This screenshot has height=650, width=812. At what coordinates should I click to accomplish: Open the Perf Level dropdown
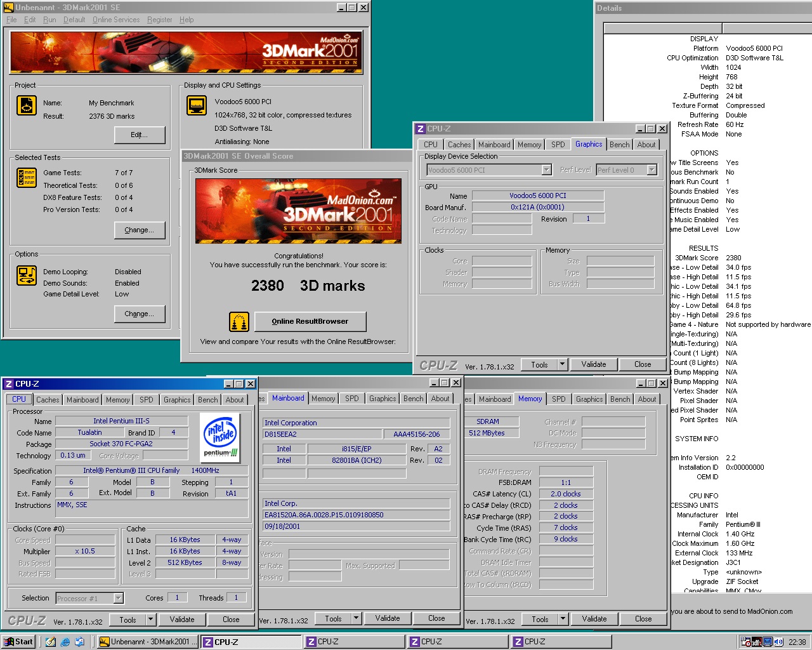pyautogui.click(x=652, y=170)
